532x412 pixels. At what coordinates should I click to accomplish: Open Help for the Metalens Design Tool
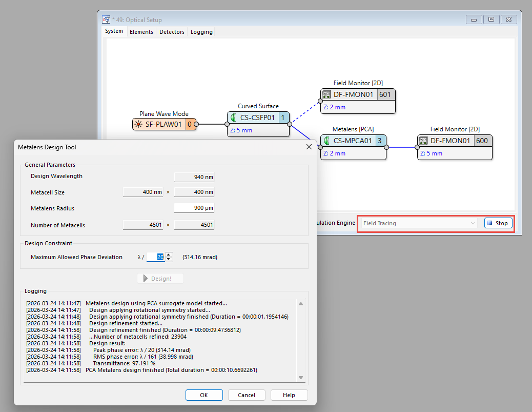(x=289, y=395)
